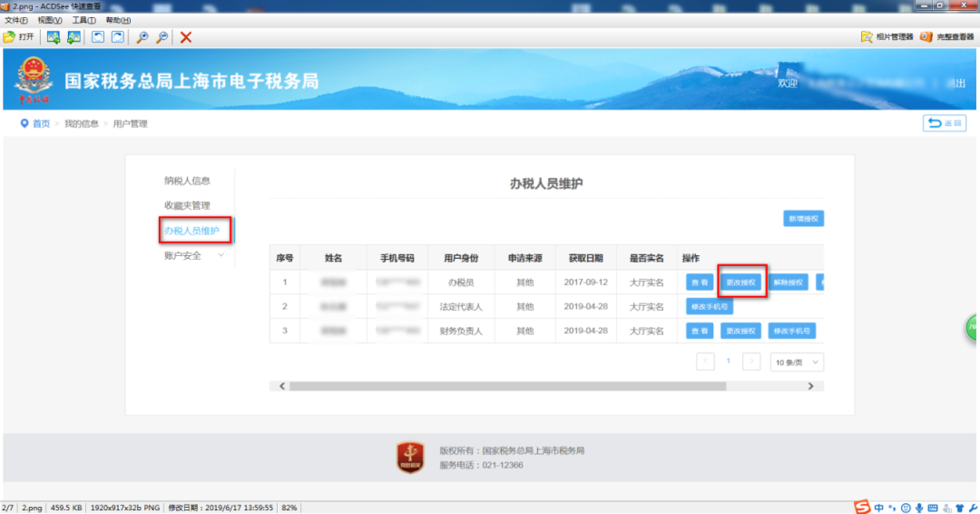Rotate the image counterclockwise

[x=98, y=37]
